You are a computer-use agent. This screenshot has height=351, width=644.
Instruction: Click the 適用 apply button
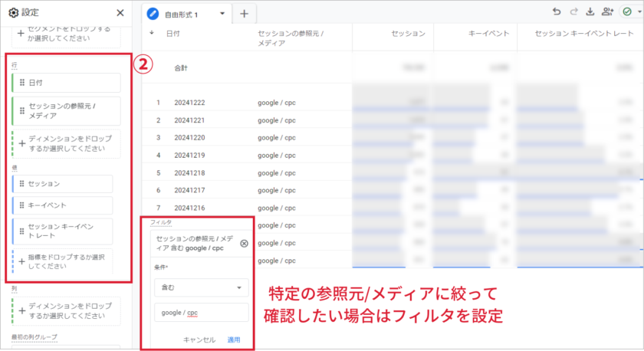coord(234,340)
